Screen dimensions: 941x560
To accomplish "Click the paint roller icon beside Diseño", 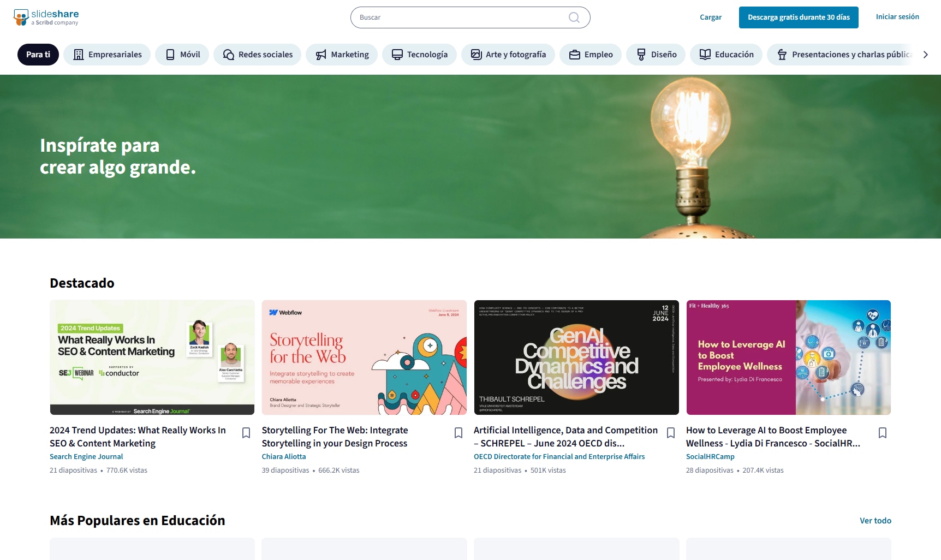I will point(641,55).
